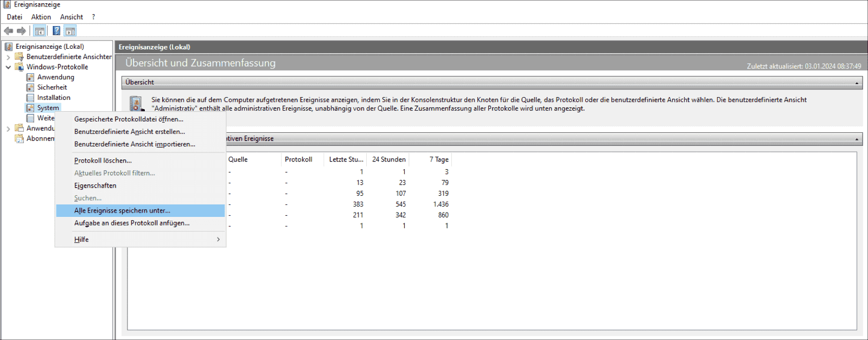Image resolution: width=868 pixels, height=340 pixels.
Task: Click the Installation log icon
Action: tap(30, 98)
